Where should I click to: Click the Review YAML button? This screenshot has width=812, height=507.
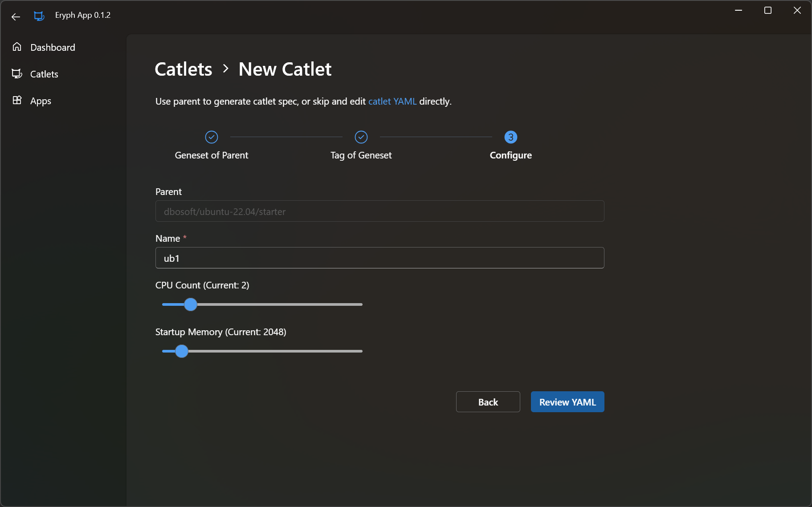pyautogui.click(x=567, y=402)
